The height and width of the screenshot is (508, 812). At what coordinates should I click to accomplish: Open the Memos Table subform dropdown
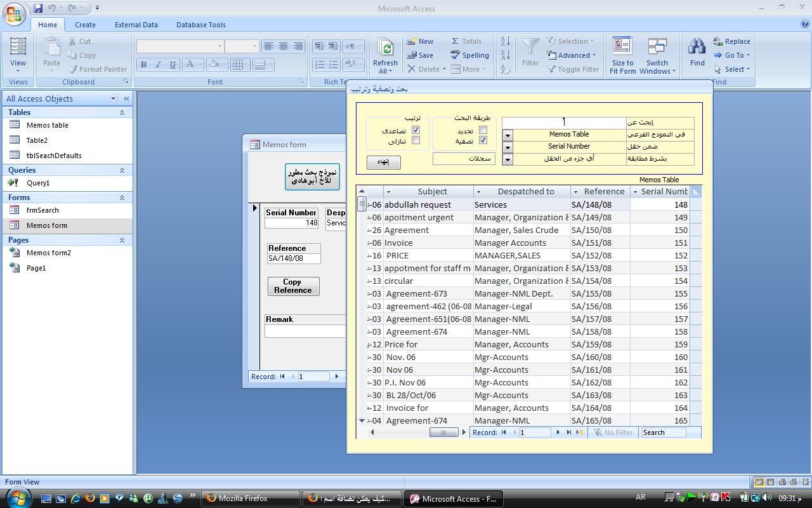[507, 135]
